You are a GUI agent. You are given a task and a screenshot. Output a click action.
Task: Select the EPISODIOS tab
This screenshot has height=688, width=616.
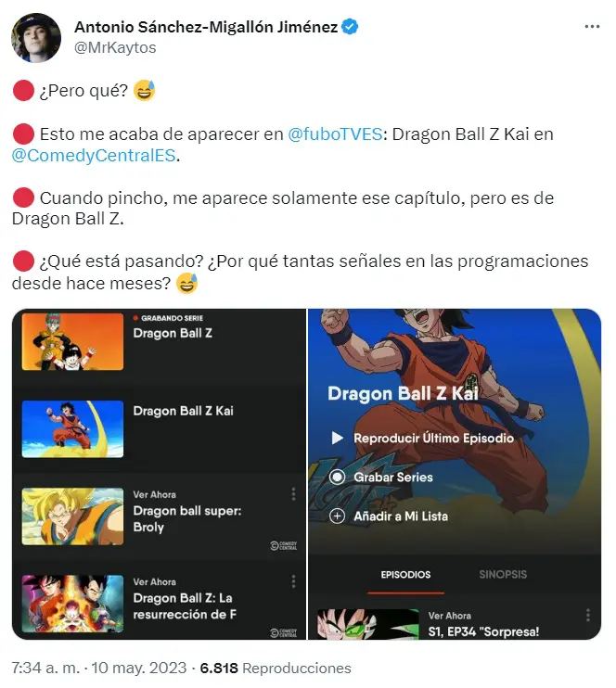click(x=405, y=574)
